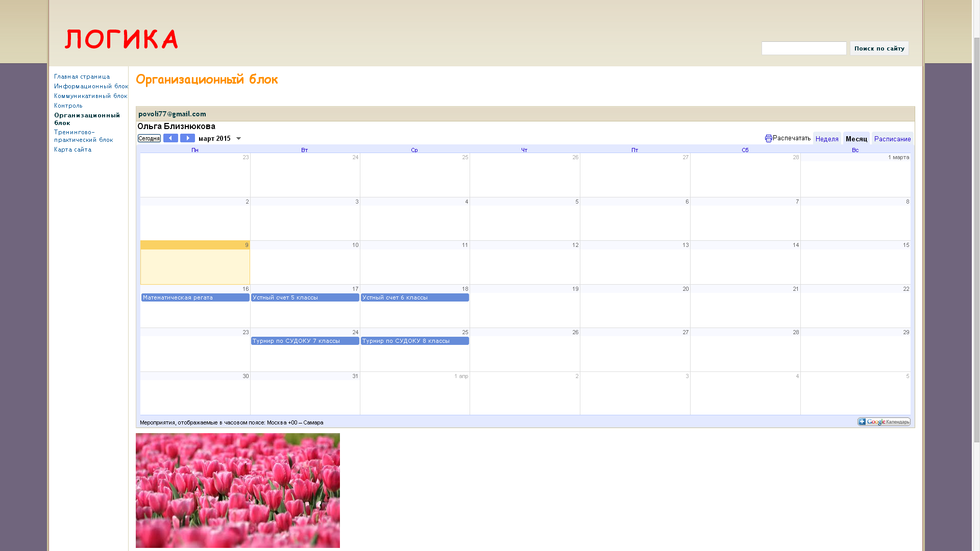Open the Устный счет 5 классы event
The image size is (980, 551).
(x=305, y=297)
